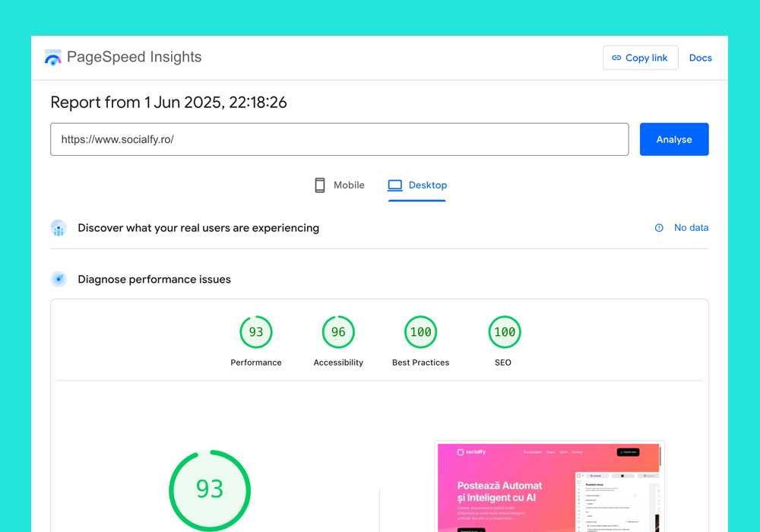Switch to the Mobile tab
Viewport: 760px width, 532px height.
click(x=340, y=185)
